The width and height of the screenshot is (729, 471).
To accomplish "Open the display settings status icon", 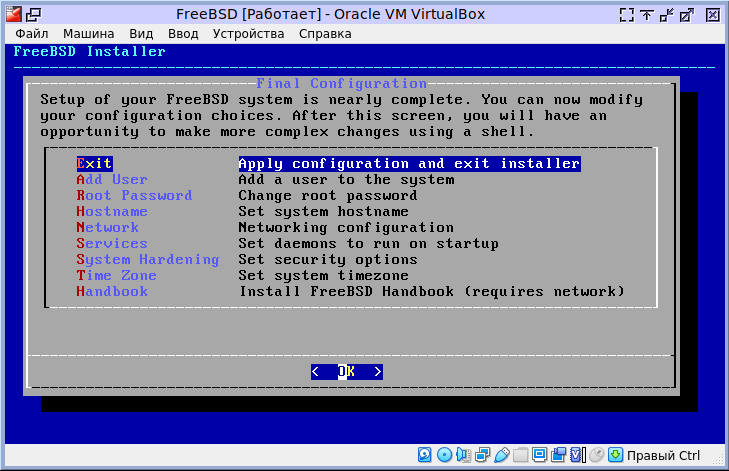I will coord(539,455).
